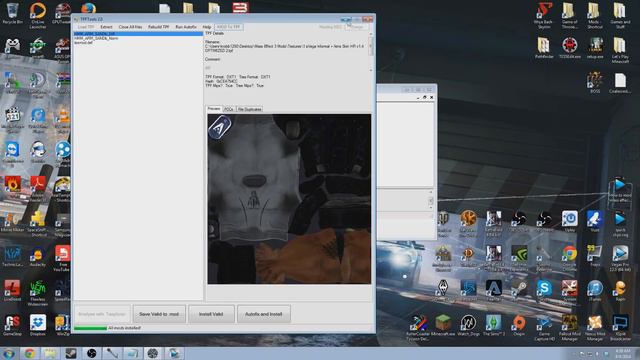Open Chrome from the taskbar
The image size is (640, 360).
pyautogui.click(x=29, y=353)
